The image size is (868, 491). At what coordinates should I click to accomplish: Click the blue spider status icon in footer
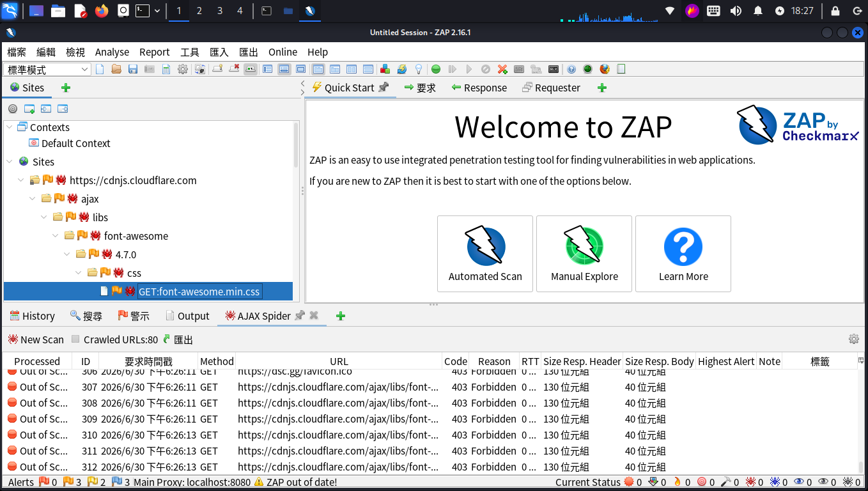(x=775, y=482)
